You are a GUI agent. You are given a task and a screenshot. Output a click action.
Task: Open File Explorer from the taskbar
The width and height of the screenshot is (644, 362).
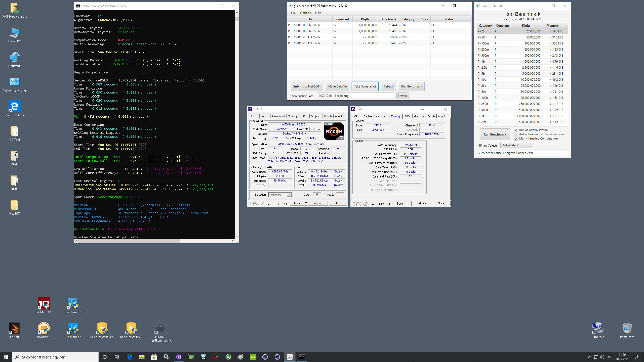(142, 357)
